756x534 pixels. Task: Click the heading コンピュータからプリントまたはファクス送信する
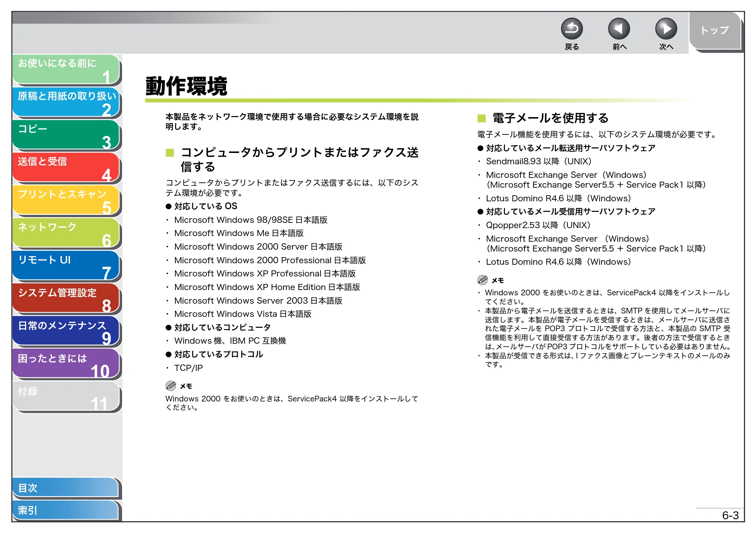pos(299,159)
